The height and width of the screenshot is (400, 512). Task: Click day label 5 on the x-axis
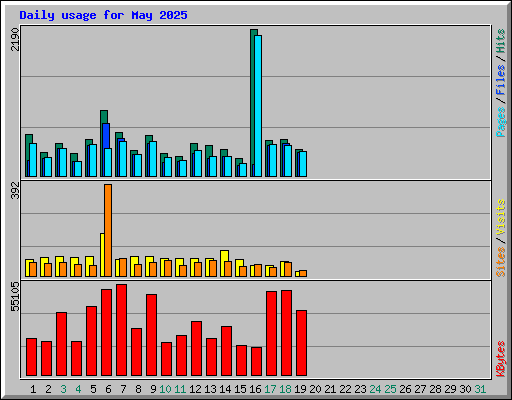point(93,389)
